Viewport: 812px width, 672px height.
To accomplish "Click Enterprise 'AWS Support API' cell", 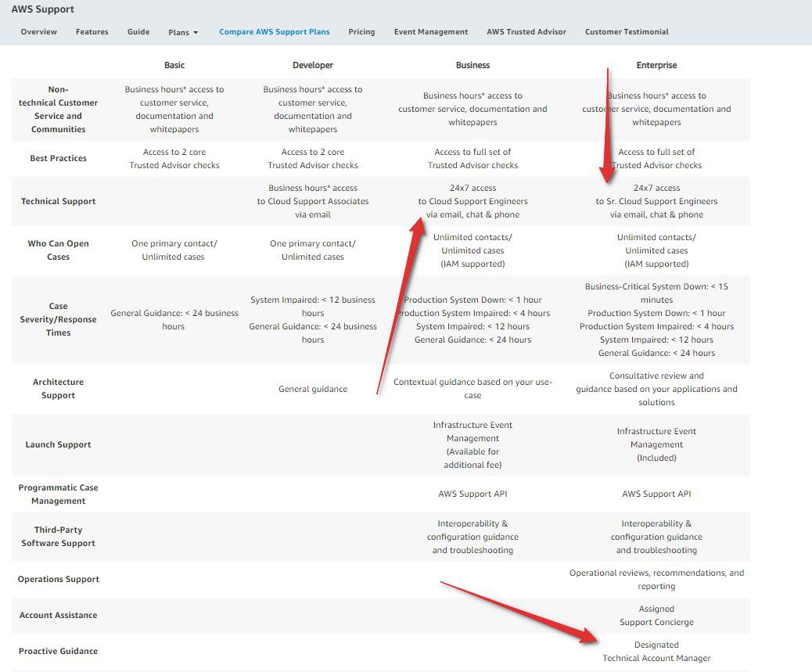I will [656, 494].
